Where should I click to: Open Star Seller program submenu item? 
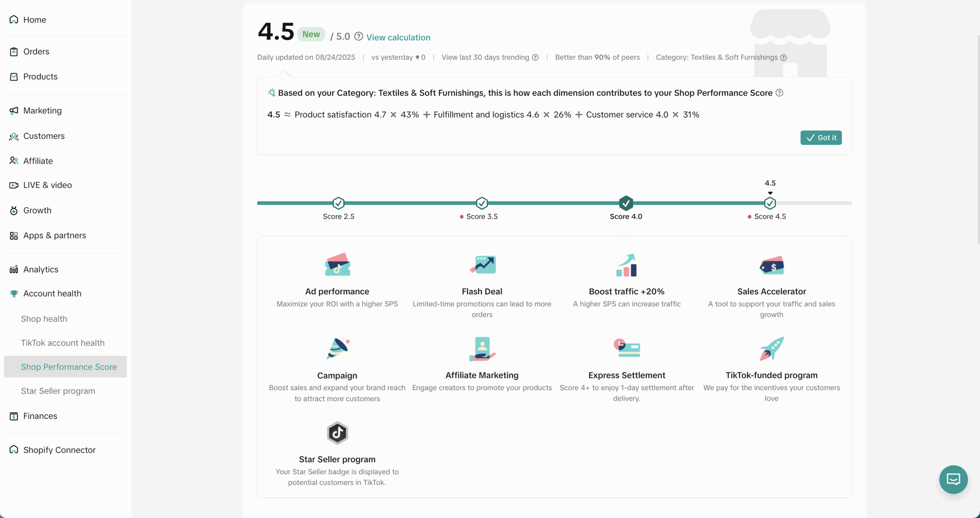[x=58, y=391]
